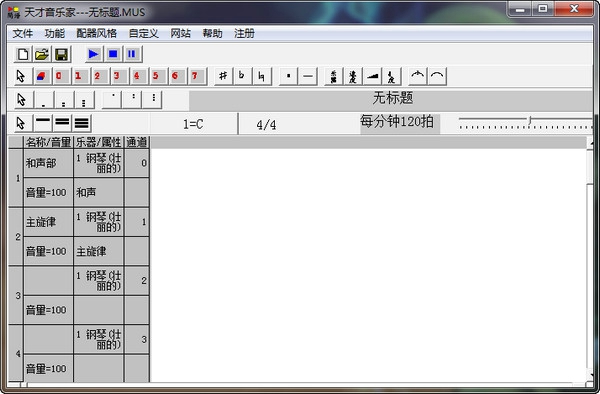Select the arrow pointer in the note toolbar
The image size is (600, 394).
click(x=21, y=76)
